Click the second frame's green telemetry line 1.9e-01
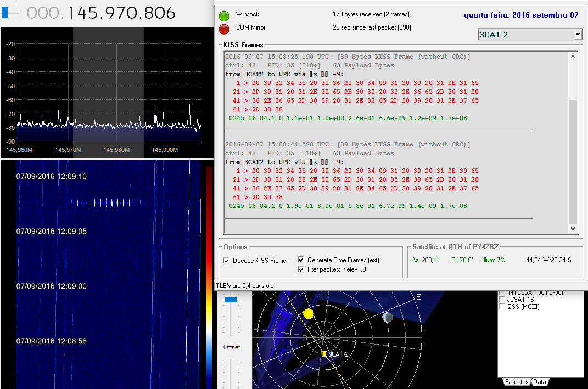The height and width of the screenshot is (389, 588). click(x=348, y=206)
